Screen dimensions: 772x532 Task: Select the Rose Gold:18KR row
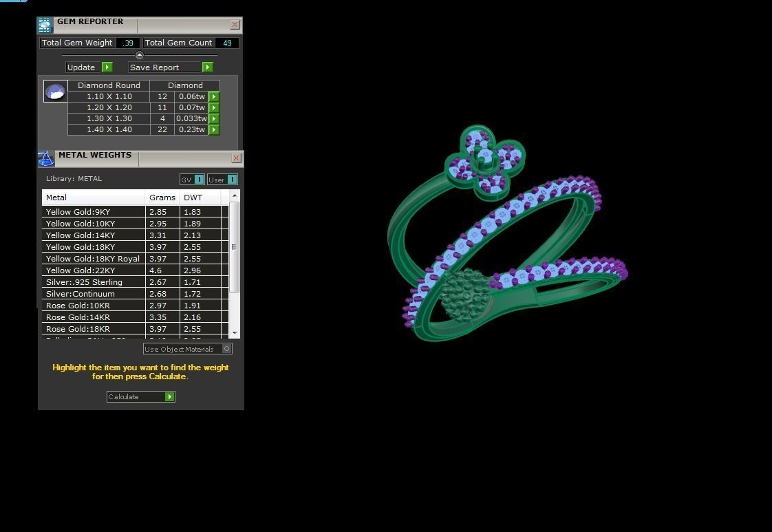tap(135, 329)
